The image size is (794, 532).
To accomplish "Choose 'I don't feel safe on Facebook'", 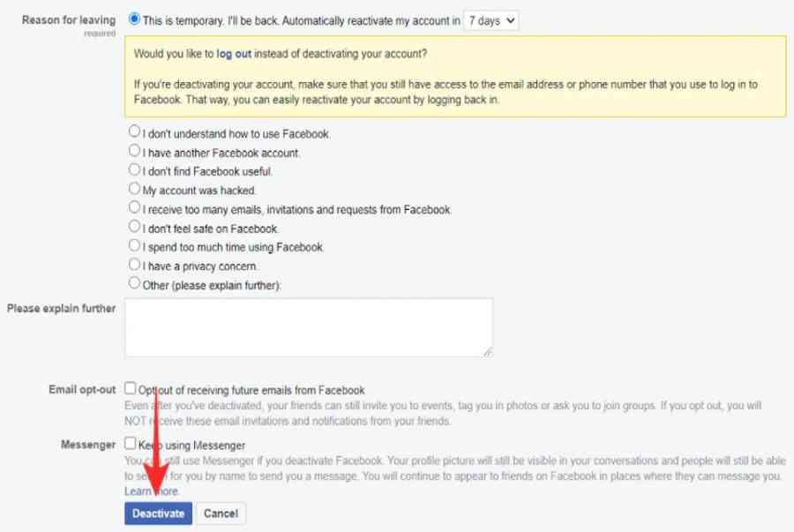I will [134, 227].
